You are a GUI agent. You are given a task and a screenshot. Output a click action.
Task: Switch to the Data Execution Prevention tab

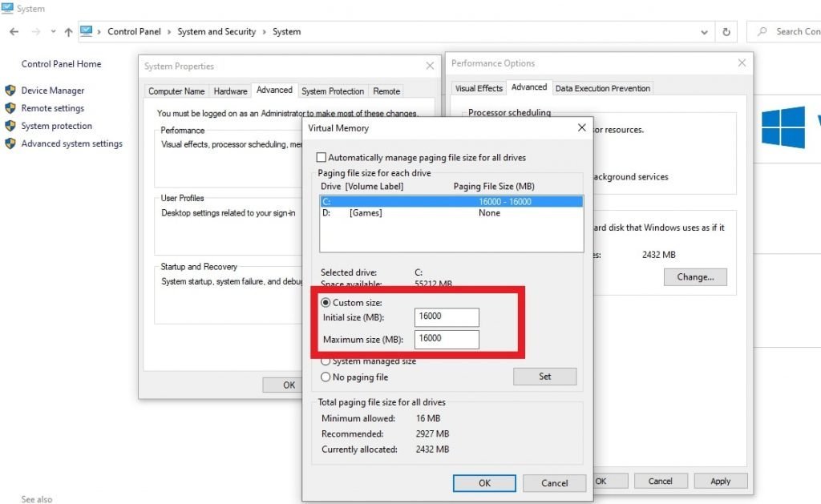[603, 88]
